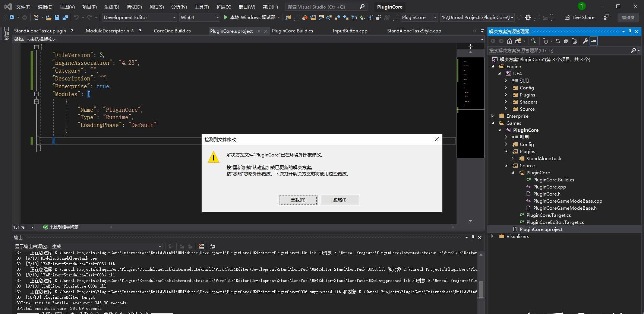The width and height of the screenshot is (644, 314).
Task: Click the editor vertical scrollbar minimap
Action: point(470,108)
